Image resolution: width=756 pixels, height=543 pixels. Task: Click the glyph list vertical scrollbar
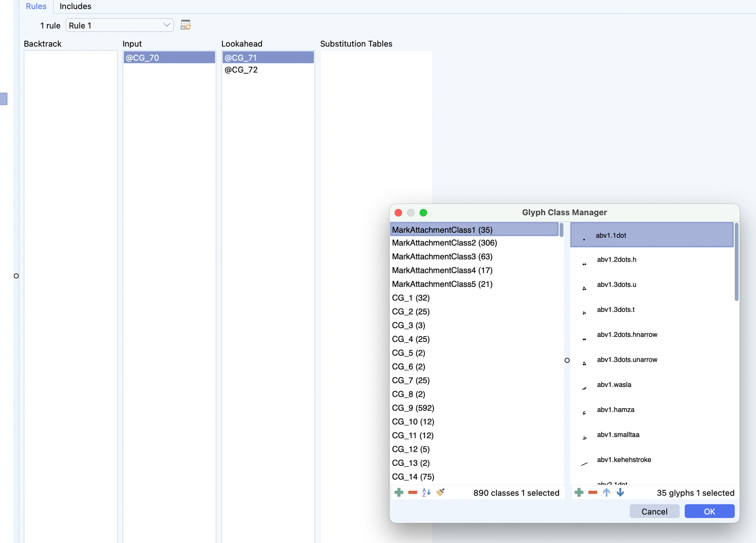click(736, 262)
